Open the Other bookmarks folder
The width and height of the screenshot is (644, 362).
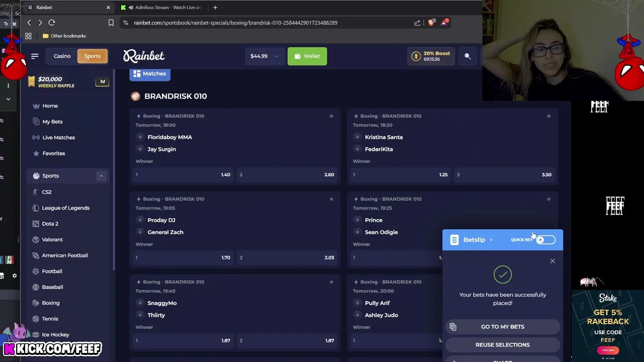click(64, 36)
